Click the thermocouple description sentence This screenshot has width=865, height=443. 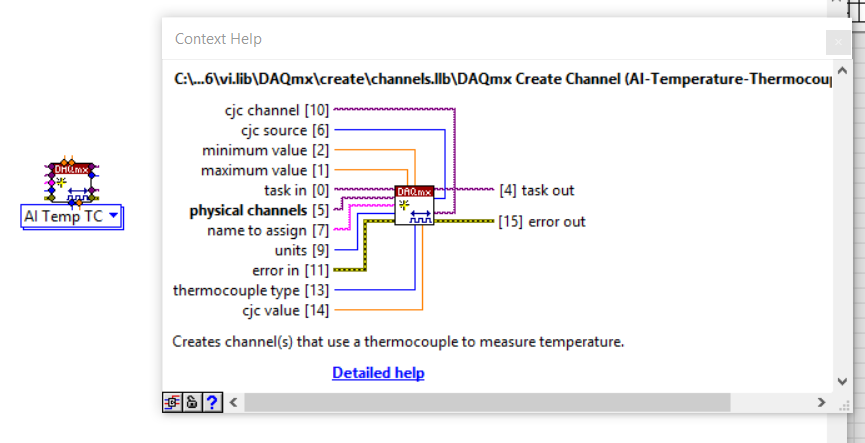pos(398,341)
